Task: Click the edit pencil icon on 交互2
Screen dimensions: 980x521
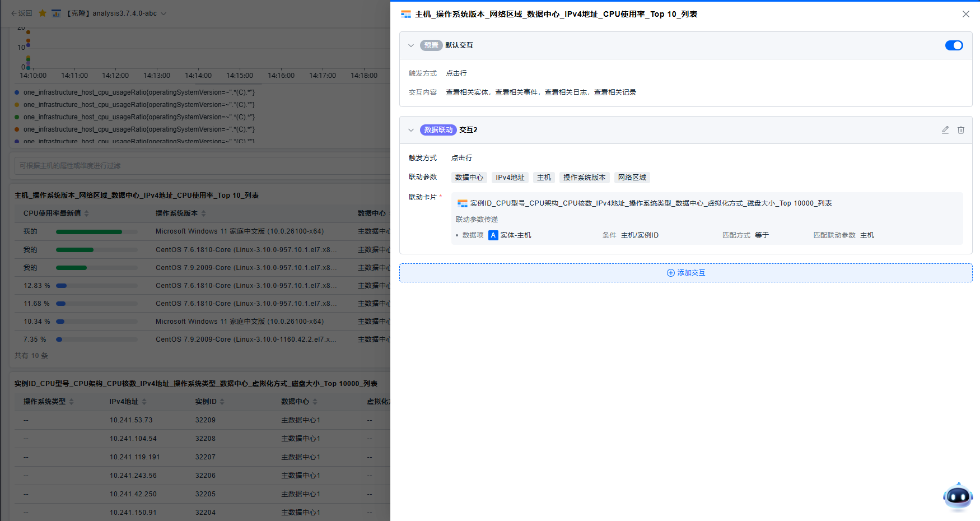Action: 945,129
